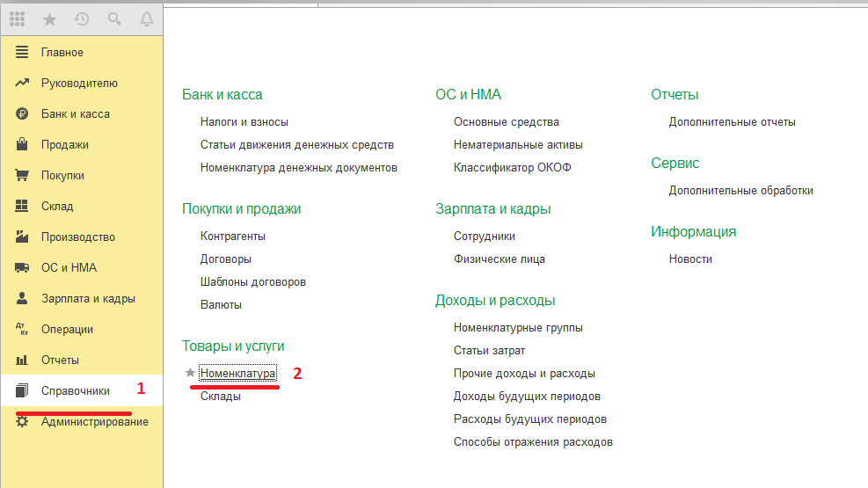Open Основные средства link

[507, 121]
